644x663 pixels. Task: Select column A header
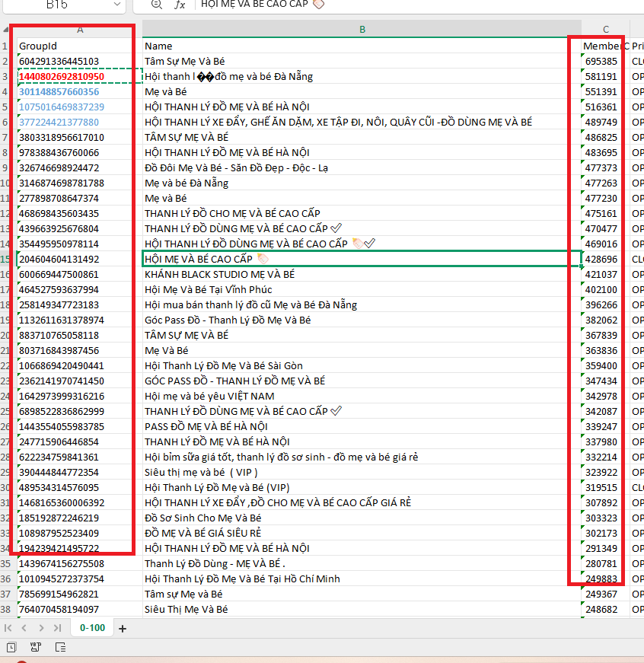(x=79, y=30)
